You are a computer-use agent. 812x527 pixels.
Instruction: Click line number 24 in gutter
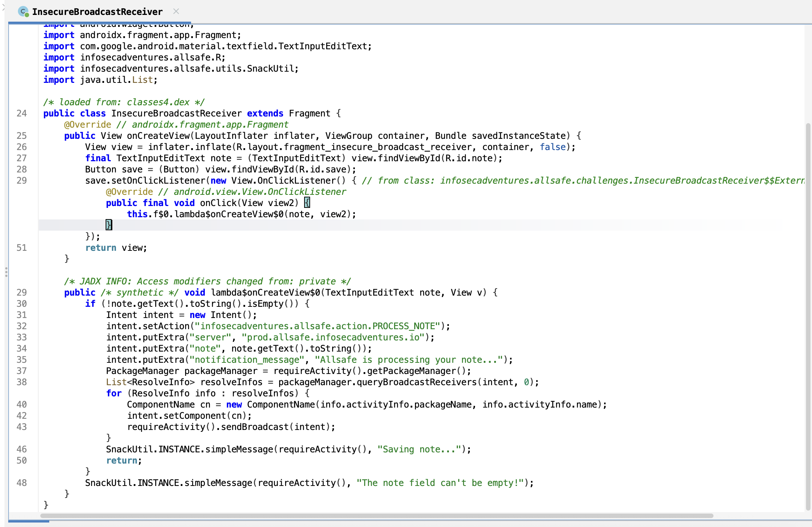[x=22, y=113]
